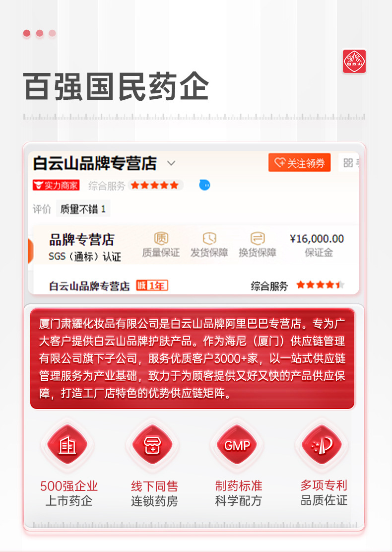Click the 线下同售 pharmacy store icon

click(152, 445)
